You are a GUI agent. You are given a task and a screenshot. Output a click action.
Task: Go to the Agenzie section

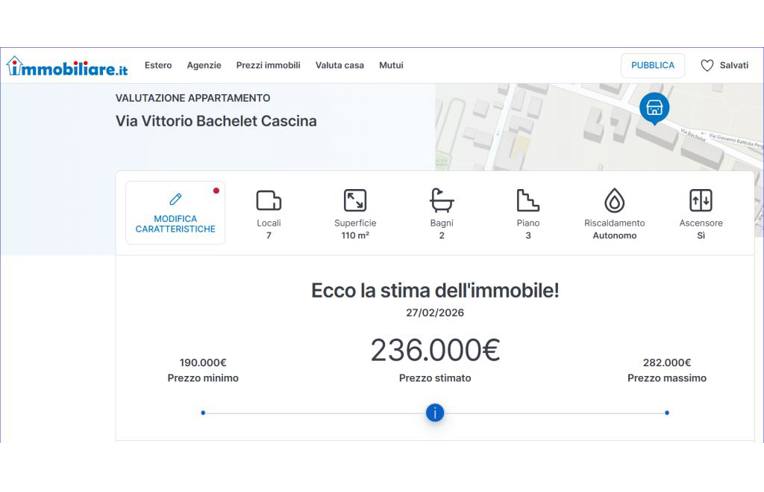204,65
